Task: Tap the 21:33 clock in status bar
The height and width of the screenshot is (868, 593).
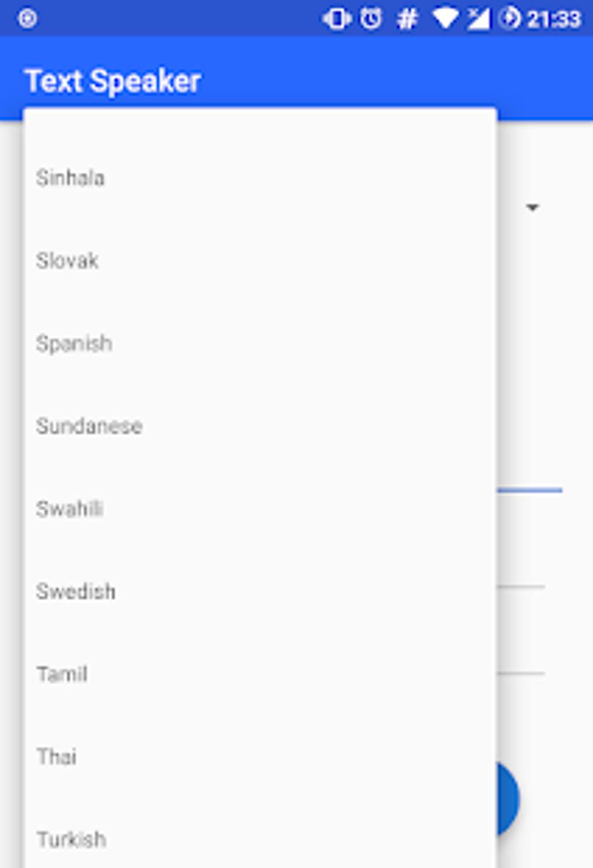Action: click(x=553, y=19)
